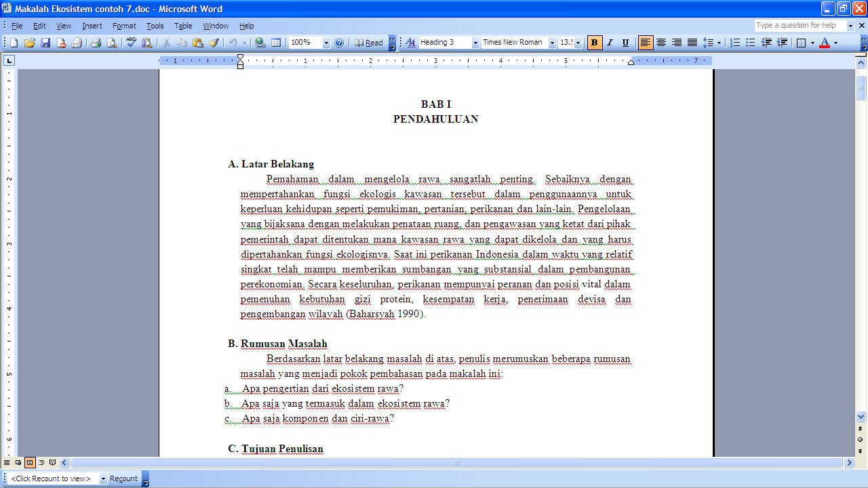Open the File menu
The image size is (868, 488).
(x=17, y=26)
